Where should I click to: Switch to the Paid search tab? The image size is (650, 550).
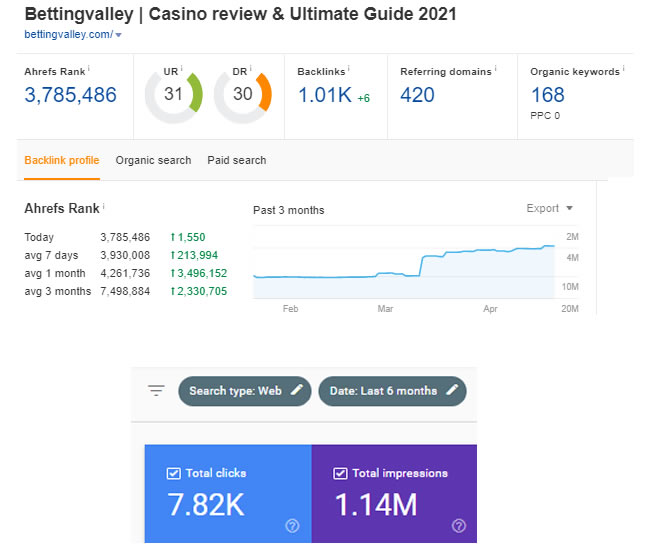[x=237, y=160]
